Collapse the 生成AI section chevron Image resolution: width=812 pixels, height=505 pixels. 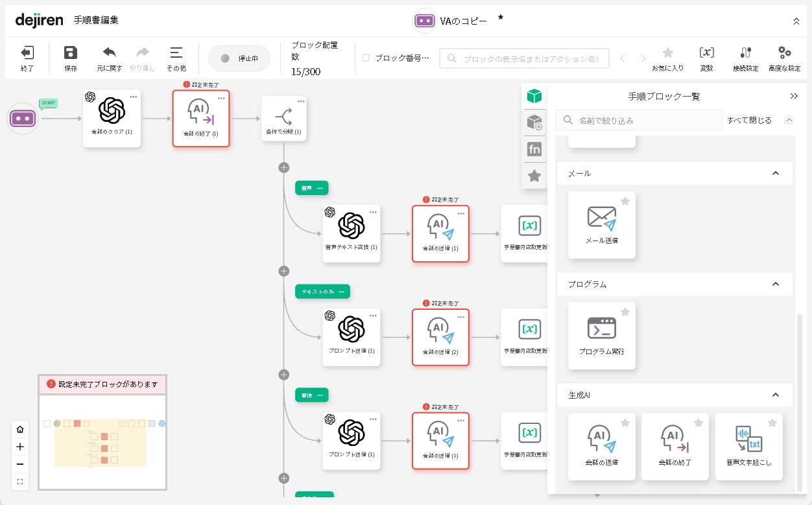click(x=775, y=394)
